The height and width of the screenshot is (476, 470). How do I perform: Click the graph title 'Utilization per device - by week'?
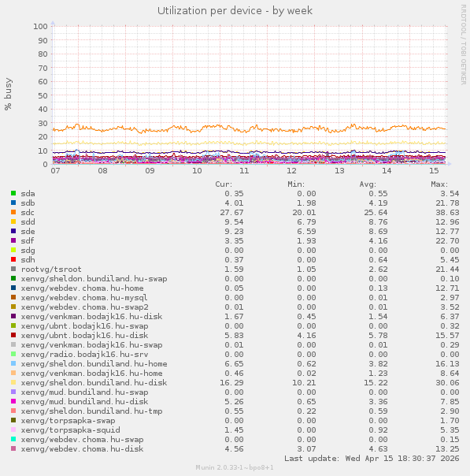[x=235, y=11]
